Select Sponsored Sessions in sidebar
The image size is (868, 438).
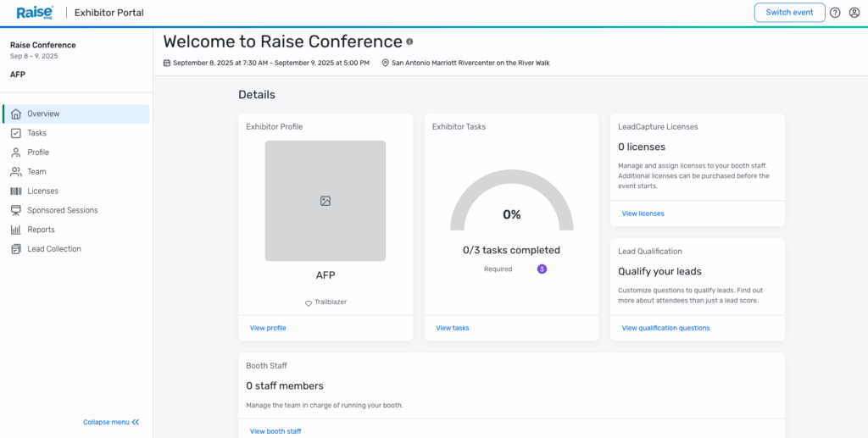(75, 211)
